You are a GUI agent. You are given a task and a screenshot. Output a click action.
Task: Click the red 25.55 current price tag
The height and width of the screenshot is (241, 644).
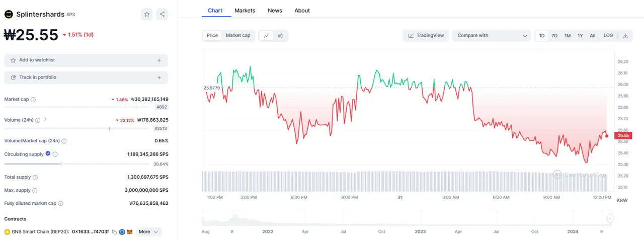click(623, 135)
